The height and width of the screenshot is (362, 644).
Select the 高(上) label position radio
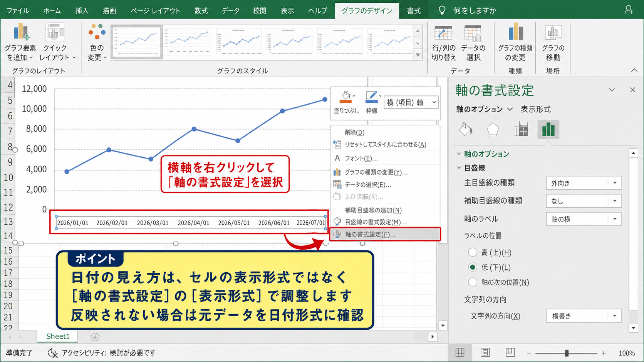click(x=473, y=252)
